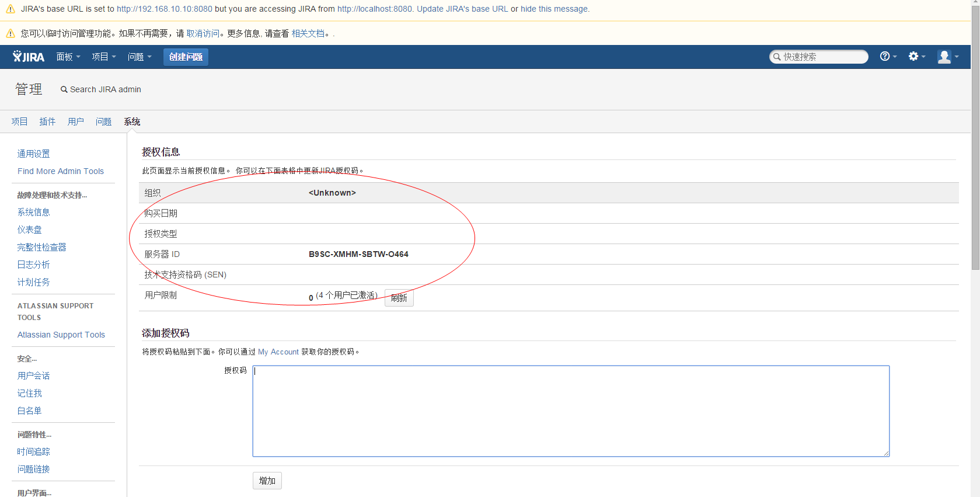Image resolution: width=980 pixels, height=497 pixels.
Task: Open 时间追踪 in the sidebar
Action: pos(33,451)
